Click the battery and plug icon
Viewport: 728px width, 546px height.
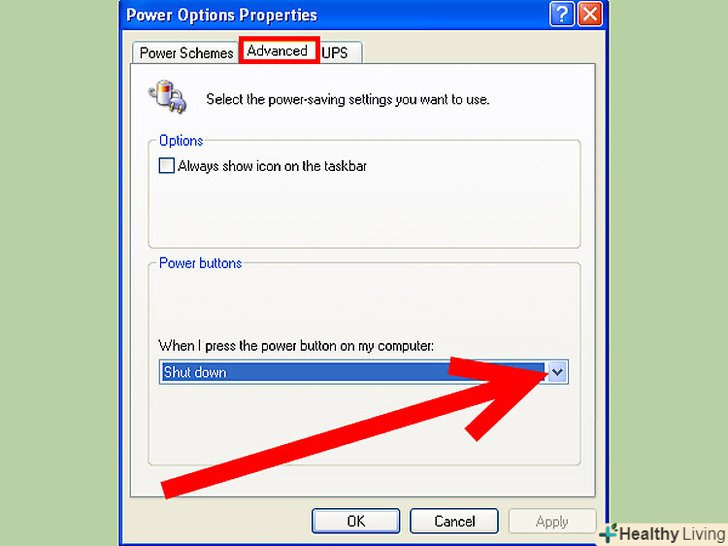click(168, 97)
